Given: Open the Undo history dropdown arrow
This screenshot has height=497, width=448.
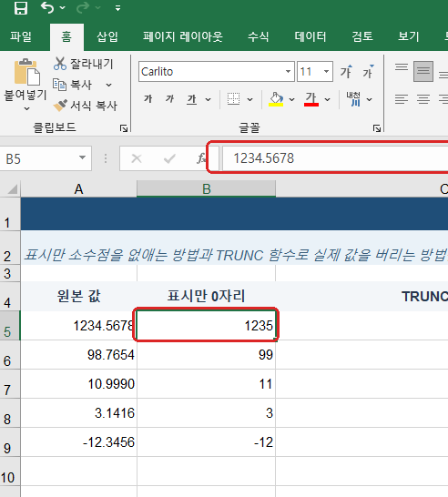Looking at the screenshot, I should click(x=63, y=8).
